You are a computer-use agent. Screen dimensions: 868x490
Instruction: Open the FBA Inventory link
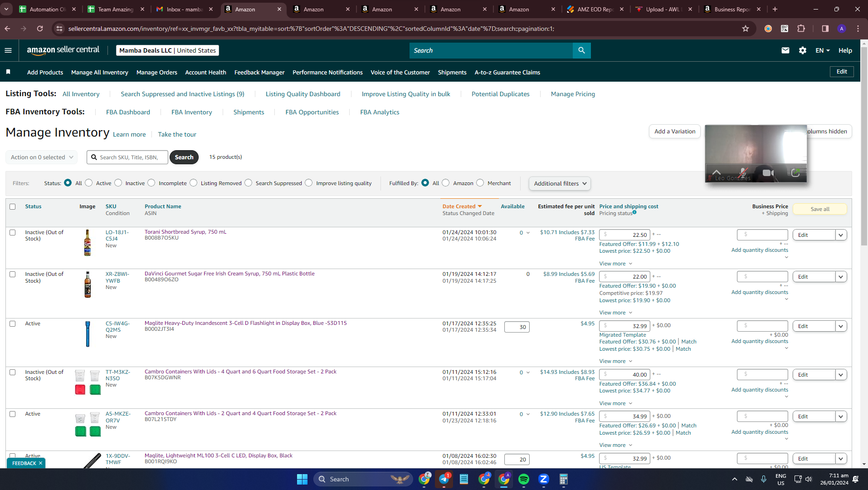click(192, 112)
